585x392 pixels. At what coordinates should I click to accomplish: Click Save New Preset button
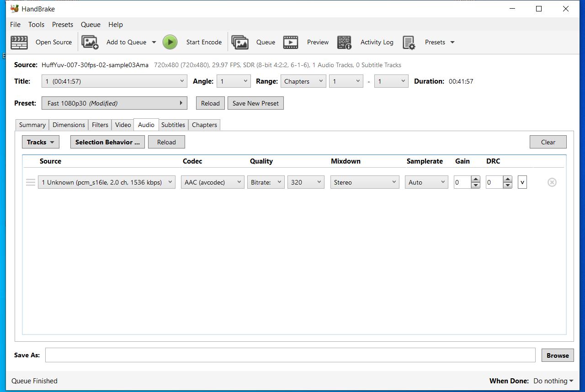255,103
